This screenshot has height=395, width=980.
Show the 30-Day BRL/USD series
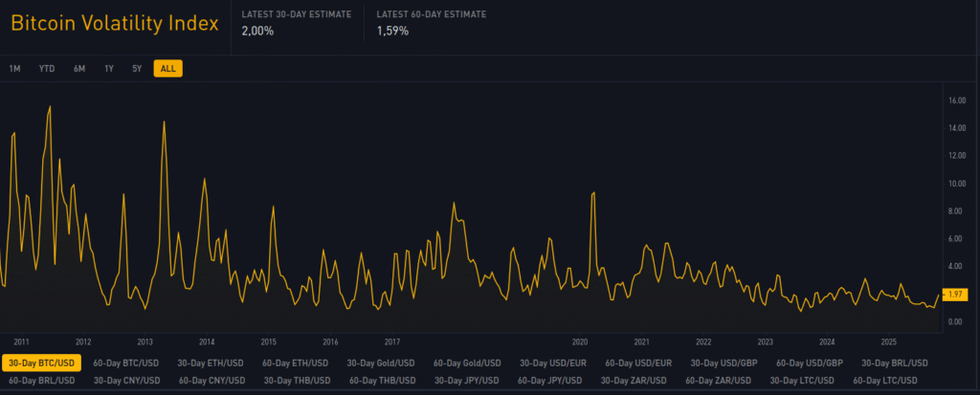pos(895,362)
